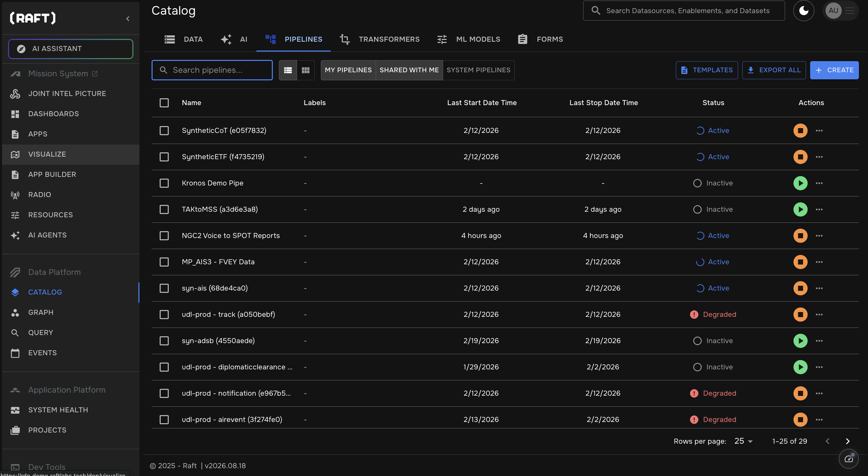Switch to the Forms tab
This screenshot has width=868, height=476.
click(540, 39)
